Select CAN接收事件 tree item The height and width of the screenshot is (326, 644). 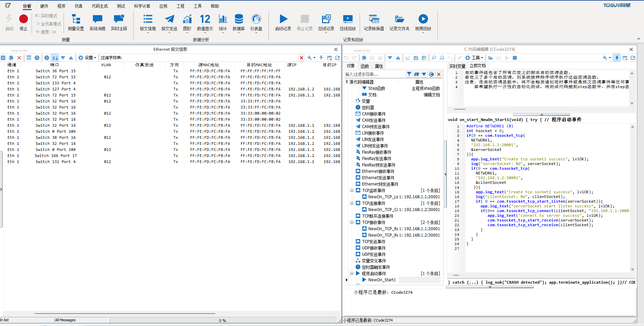point(374,114)
